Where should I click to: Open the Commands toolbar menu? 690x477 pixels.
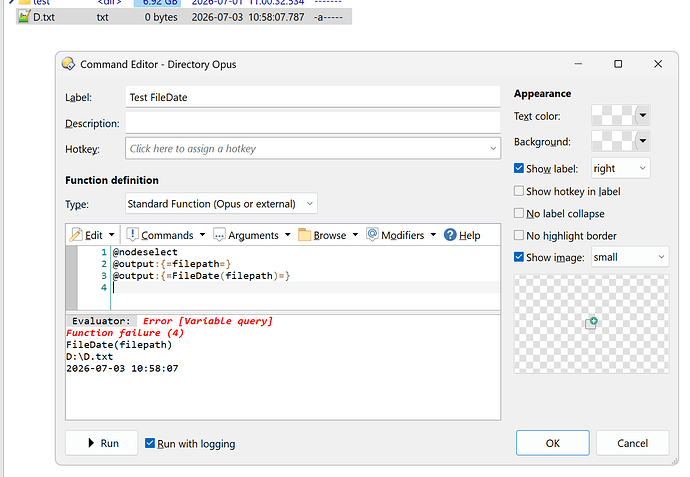[x=166, y=235]
